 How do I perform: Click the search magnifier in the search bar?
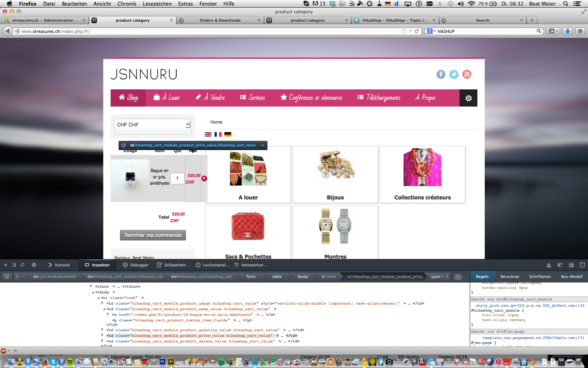tap(539, 31)
